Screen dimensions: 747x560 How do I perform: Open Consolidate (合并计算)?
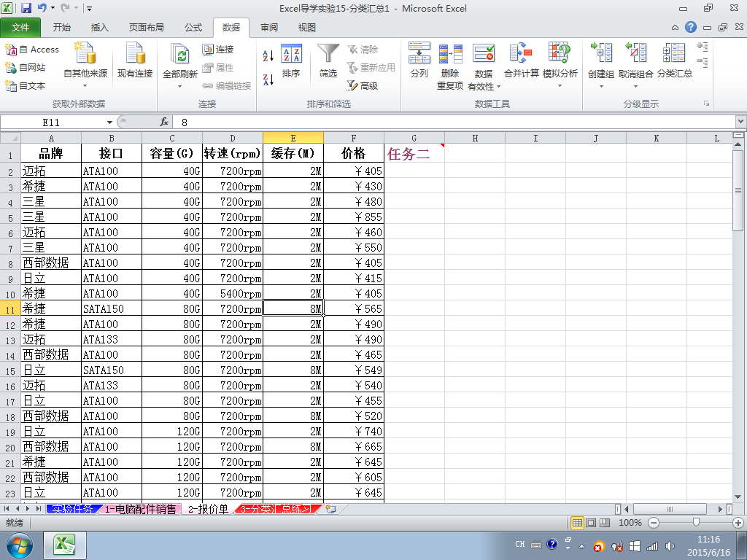pos(522,61)
